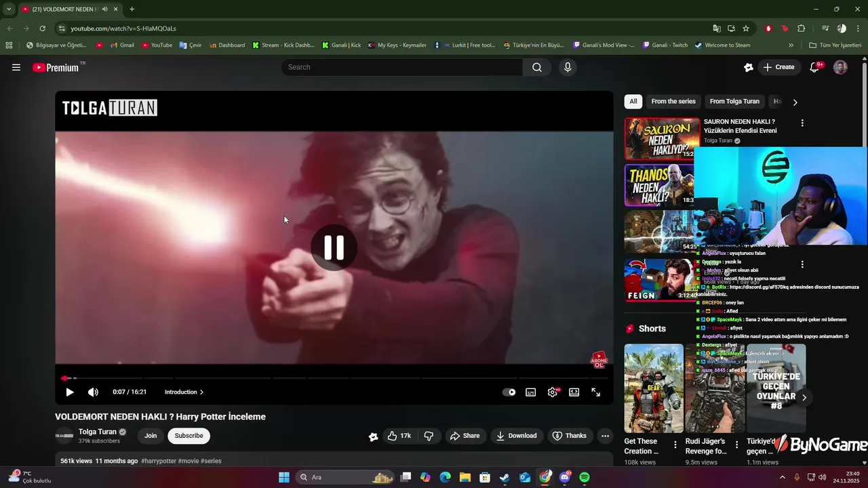Open Google apps grid in bookmarks bar
The height and width of the screenshot is (488, 868).
pos(9,45)
